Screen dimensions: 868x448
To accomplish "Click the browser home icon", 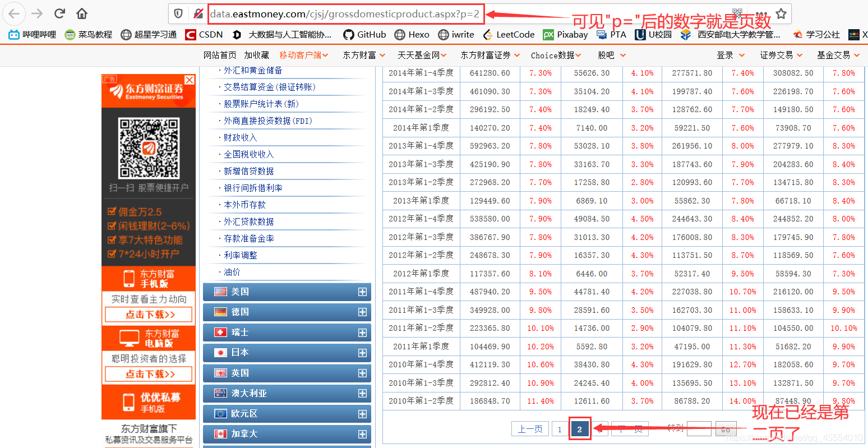I will coord(82,12).
